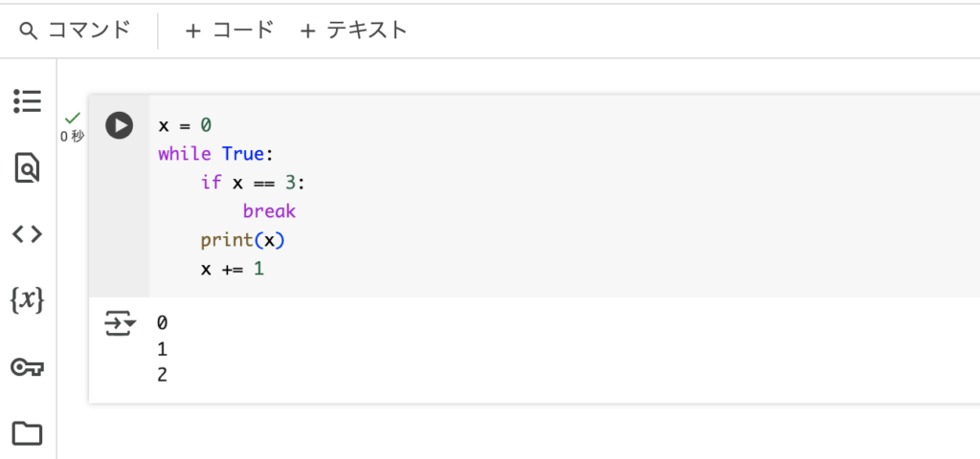The image size is (980, 459).
Task: Click the magnifier icon next to コマンド
Action: pyautogui.click(x=29, y=31)
